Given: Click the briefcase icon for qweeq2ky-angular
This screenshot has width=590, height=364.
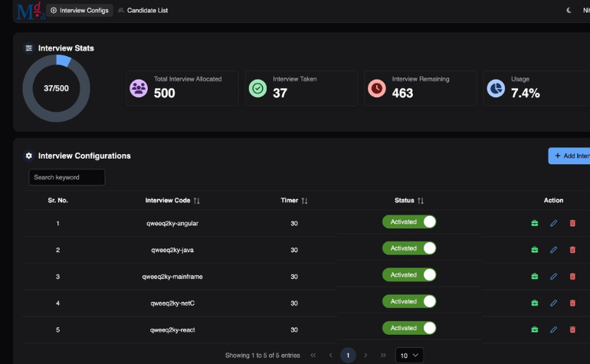Looking at the screenshot, I should [535, 223].
